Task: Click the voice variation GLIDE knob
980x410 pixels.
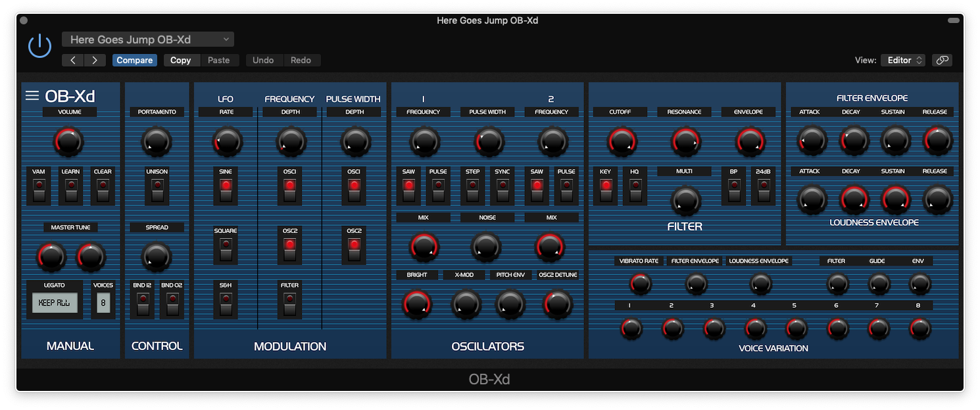Action: click(x=879, y=284)
